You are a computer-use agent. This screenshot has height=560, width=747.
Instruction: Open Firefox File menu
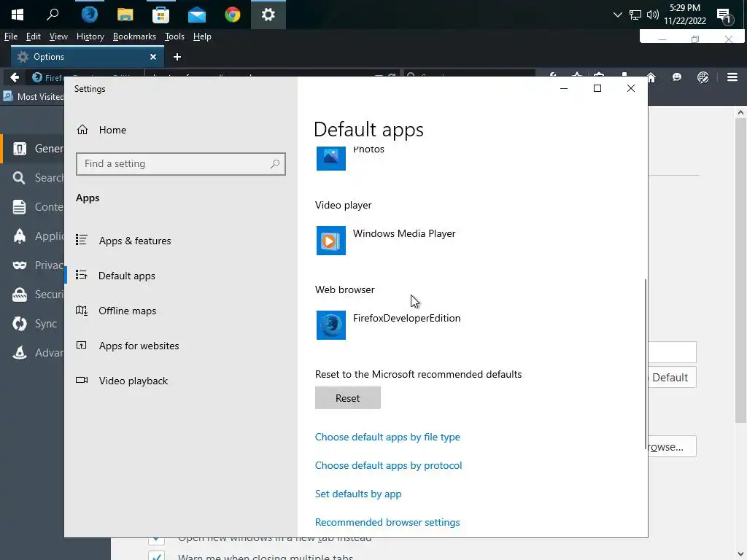[x=11, y=36]
